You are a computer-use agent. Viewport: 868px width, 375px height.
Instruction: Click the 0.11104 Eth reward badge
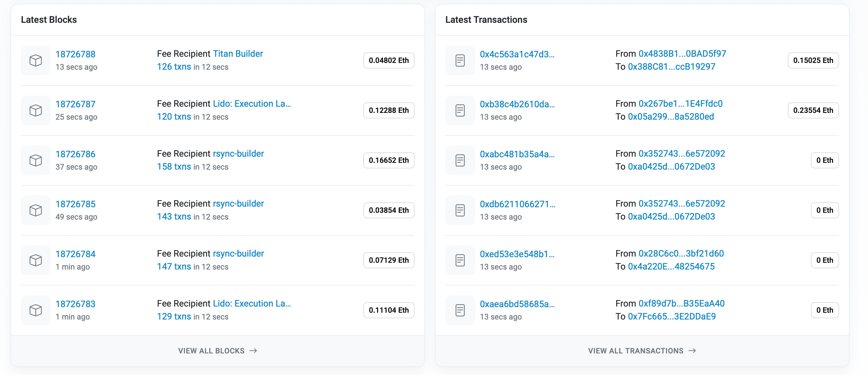(389, 310)
